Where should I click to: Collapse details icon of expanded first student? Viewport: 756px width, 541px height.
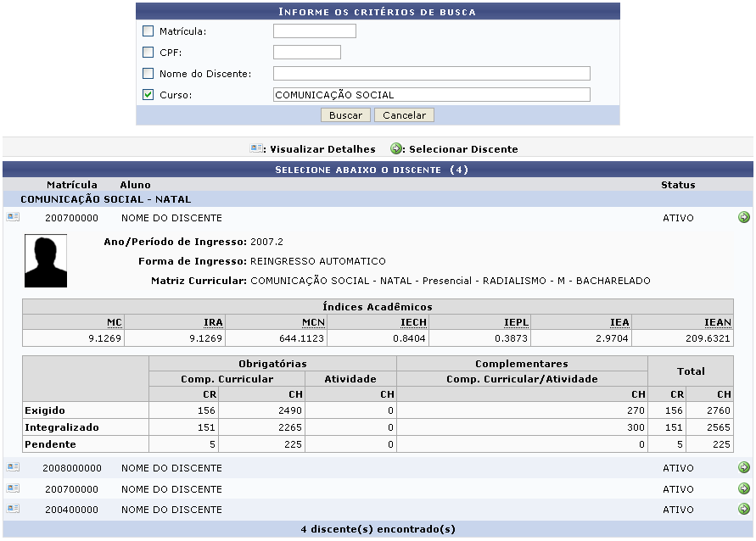pos(13,217)
